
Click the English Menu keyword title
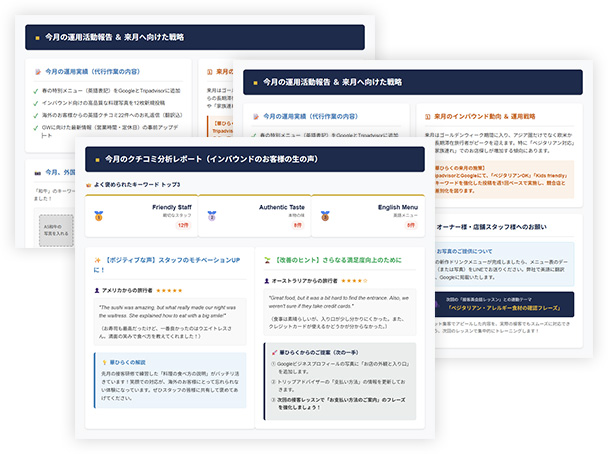[x=398, y=207]
